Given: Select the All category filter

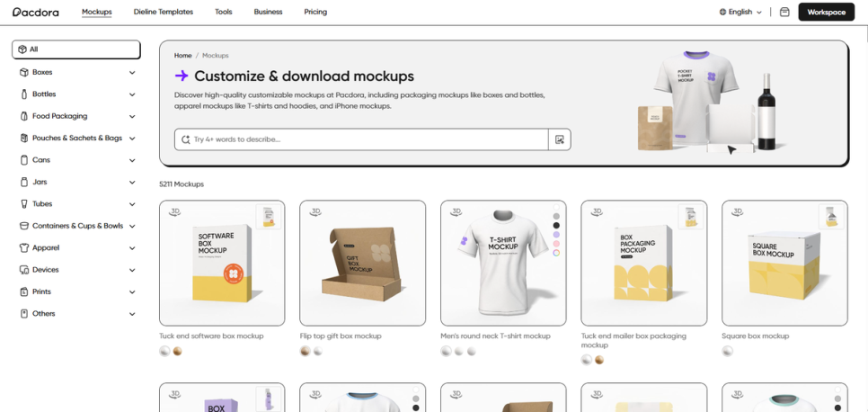Looking at the screenshot, I should point(76,49).
